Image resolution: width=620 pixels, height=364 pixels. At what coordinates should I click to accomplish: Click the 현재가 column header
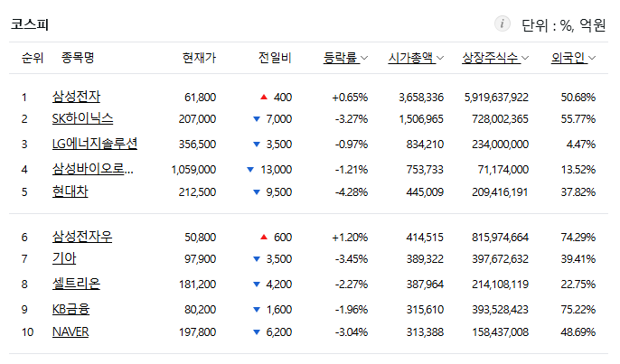199,58
